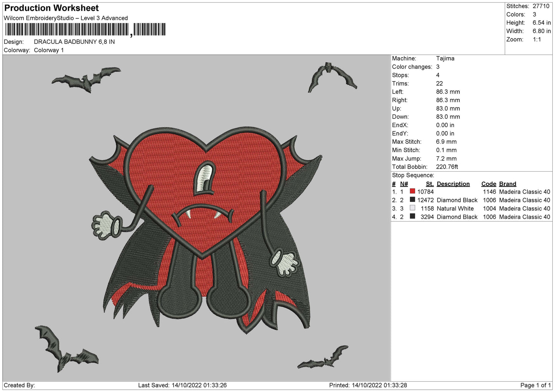Click the 'Last Saved: 14/10/2022 01:33:26' text
The width and height of the screenshot is (555, 392).
tap(182, 385)
